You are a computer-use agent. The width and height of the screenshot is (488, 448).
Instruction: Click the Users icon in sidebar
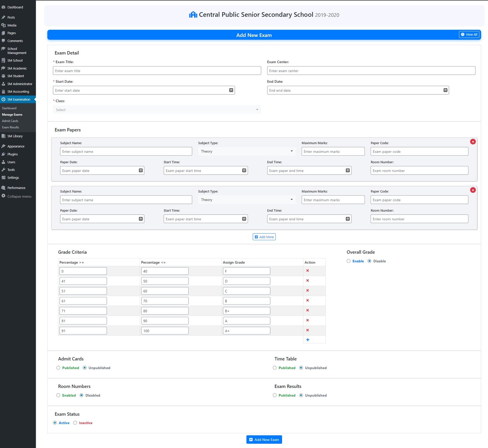point(3,162)
